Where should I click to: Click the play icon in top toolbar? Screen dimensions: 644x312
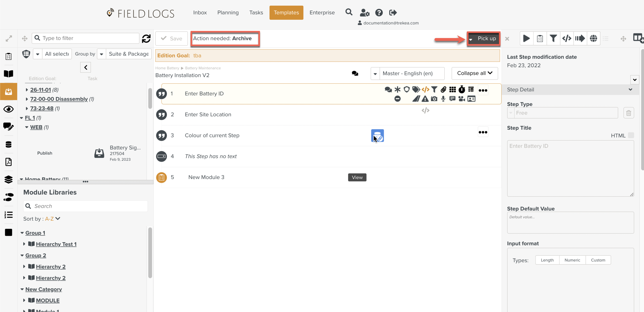pyautogui.click(x=526, y=39)
